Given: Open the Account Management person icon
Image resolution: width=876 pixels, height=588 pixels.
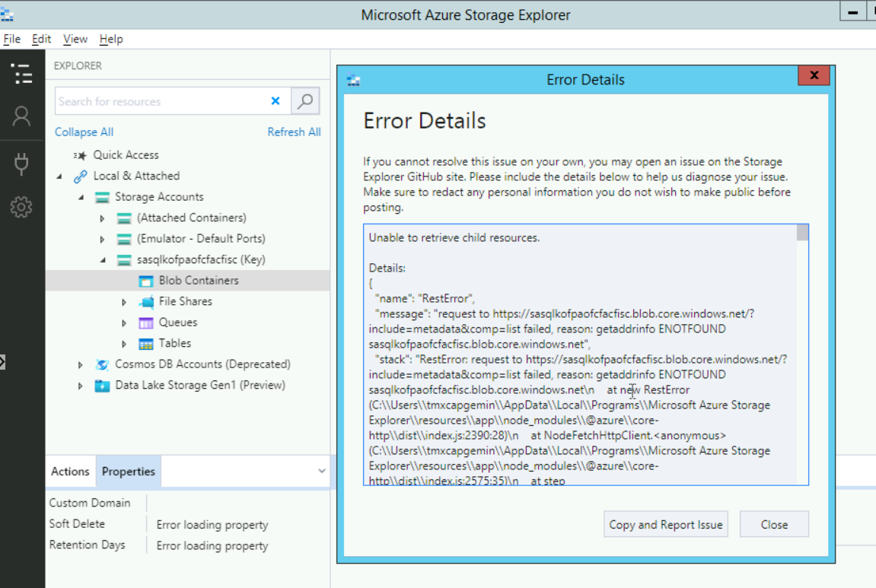Looking at the screenshot, I should tap(22, 116).
